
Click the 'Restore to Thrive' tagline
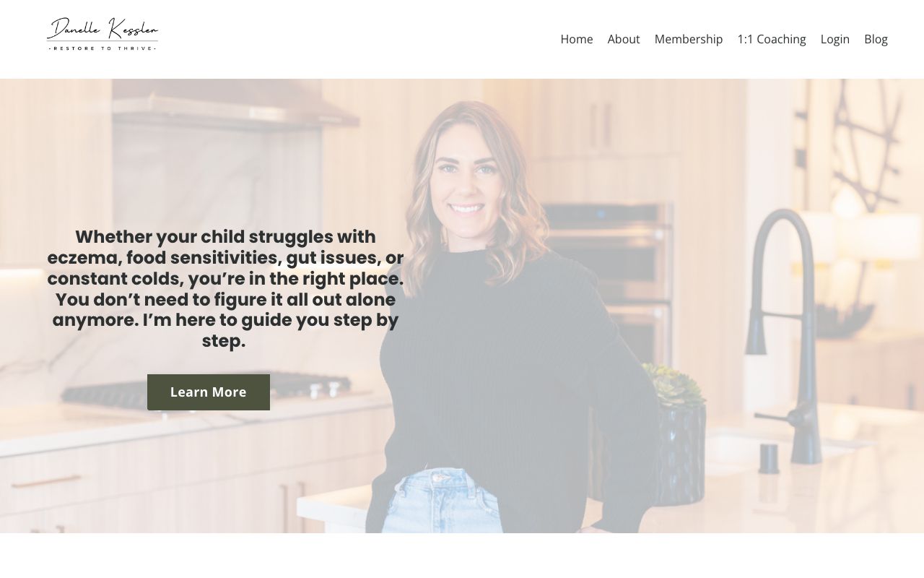coord(103,48)
